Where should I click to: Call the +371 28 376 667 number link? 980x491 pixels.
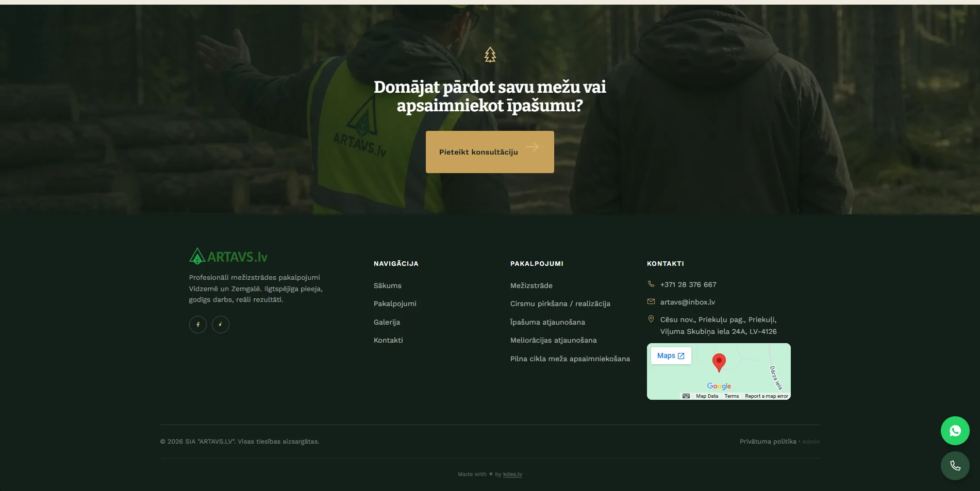[688, 284]
